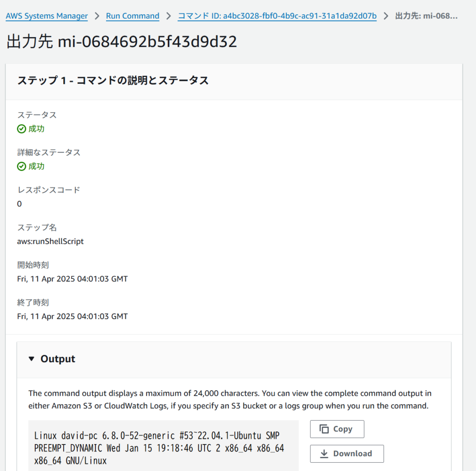Open the コマンド ID a4bc3028 breadcrumb link
Image resolution: width=476 pixels, height=471 pixels.
[277, 16]
